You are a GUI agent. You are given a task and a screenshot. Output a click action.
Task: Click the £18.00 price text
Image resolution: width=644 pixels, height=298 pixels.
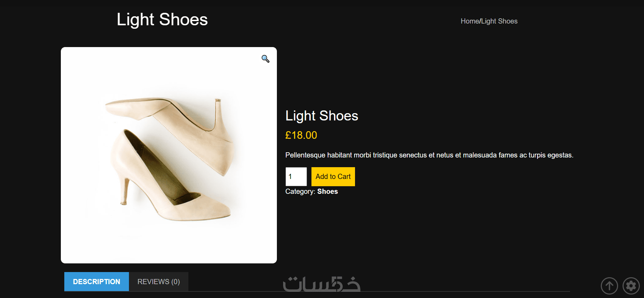point(301,135)
